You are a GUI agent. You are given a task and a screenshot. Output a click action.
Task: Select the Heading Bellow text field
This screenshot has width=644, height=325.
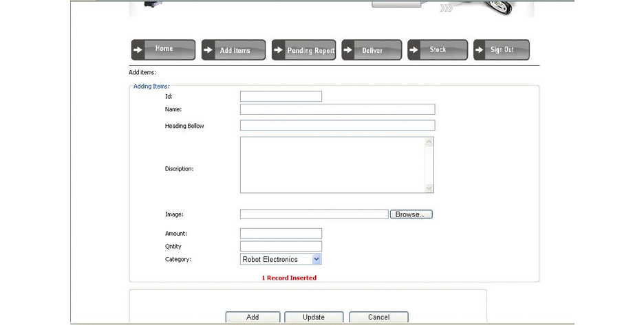[338, 125]
